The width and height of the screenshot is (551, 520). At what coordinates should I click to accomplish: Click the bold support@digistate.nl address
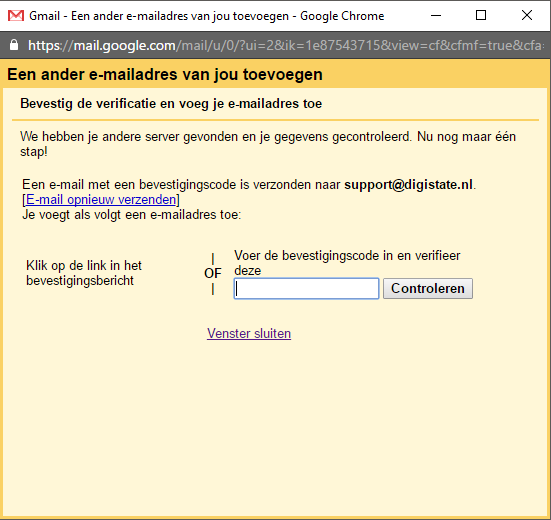point(408,185)
